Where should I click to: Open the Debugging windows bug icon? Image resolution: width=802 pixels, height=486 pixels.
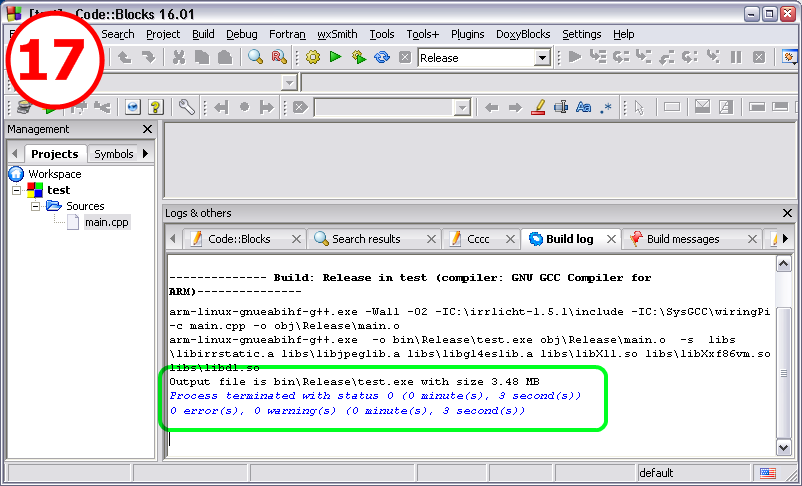click(x=789, y=57)
